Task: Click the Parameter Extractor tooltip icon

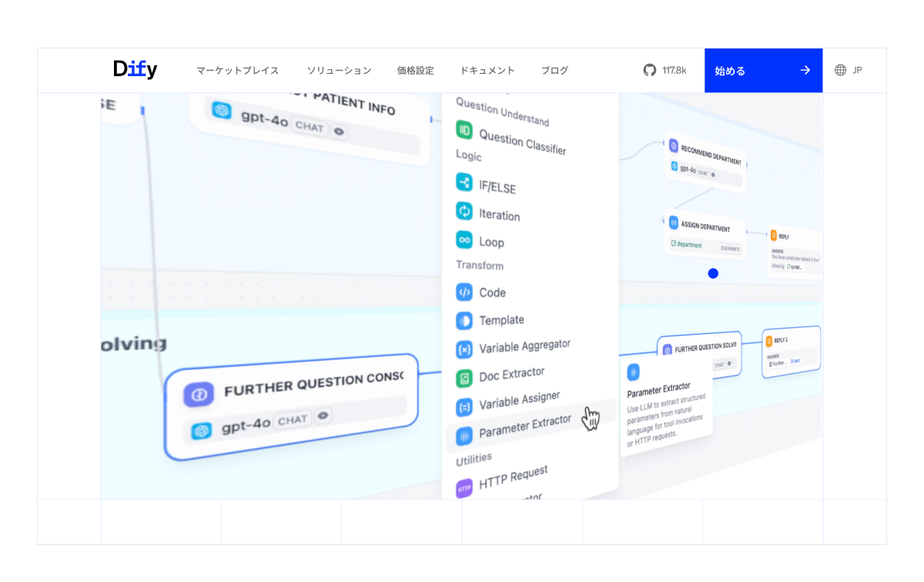Action: pyautogui.click(x=633, y=373)
